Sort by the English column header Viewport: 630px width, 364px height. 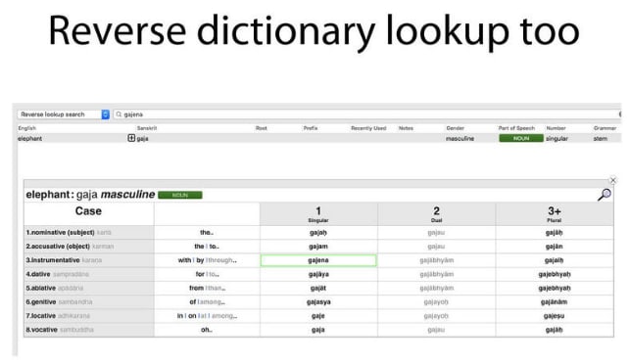(x=26, y=128)
